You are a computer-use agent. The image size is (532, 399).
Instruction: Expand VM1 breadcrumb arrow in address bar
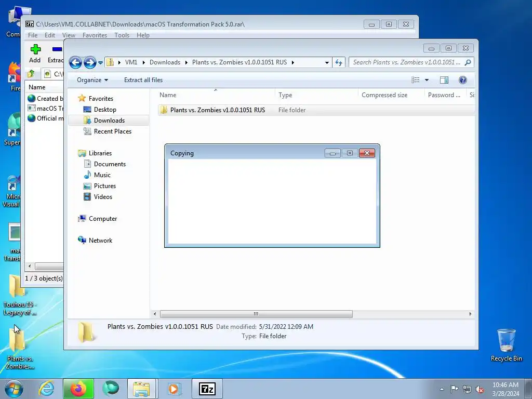click(x=144, y=62)
